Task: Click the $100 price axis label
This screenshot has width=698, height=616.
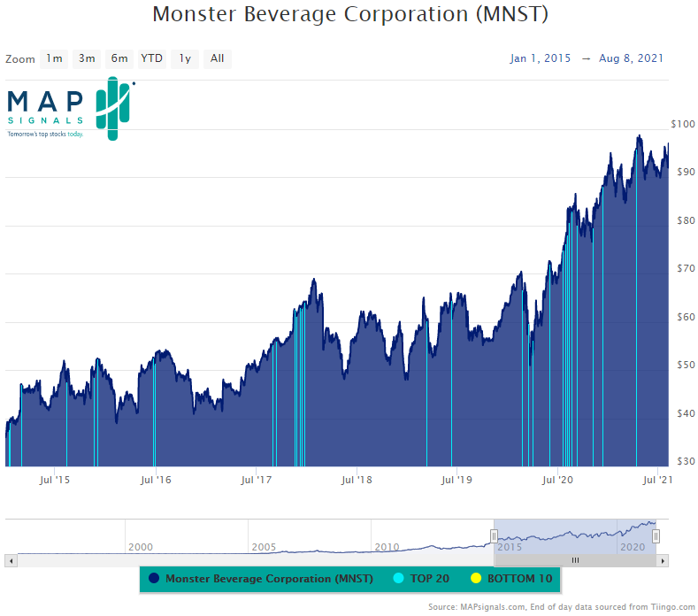Action: point(683,124)
